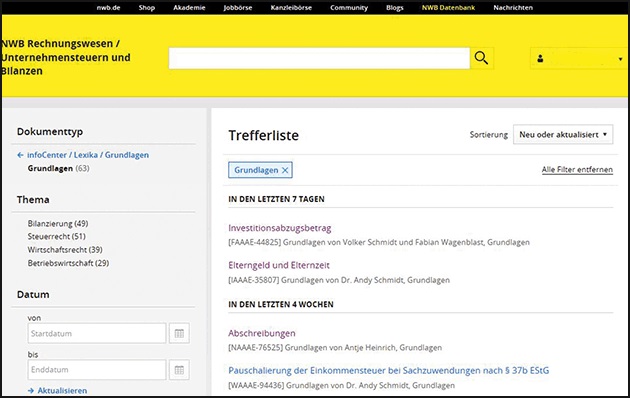Focus the Startdatum input field
The image size is (630, 398).
(x=97, y=333)
